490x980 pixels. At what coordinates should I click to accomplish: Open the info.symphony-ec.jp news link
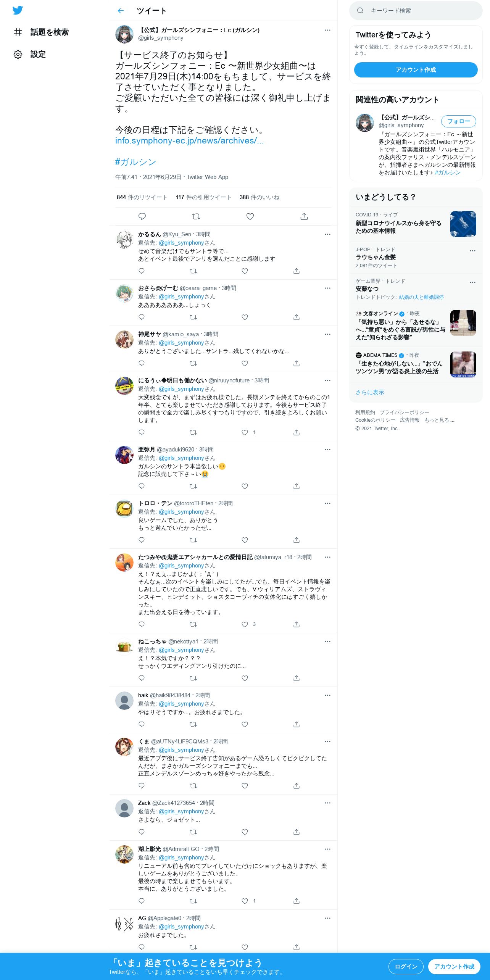[x=189, y=140]
